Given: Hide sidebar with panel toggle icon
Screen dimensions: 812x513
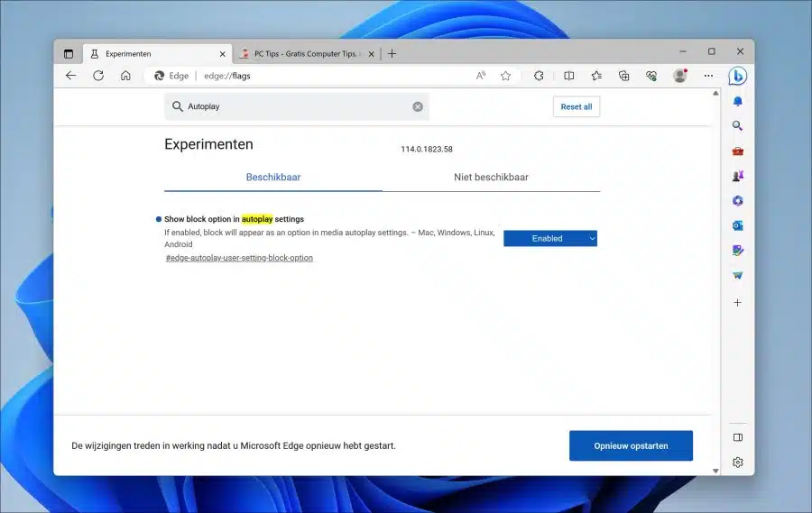Looking at the screenshot, I should (x=738, y=437).
